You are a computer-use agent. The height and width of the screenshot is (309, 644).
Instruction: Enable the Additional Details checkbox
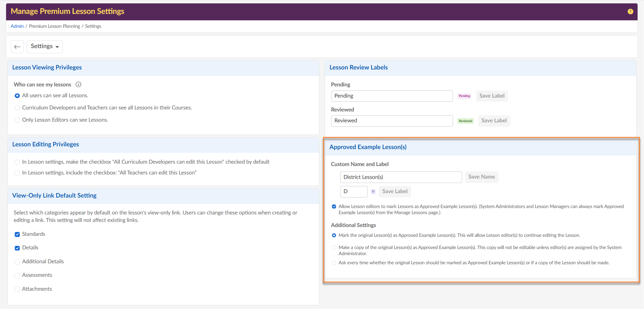[x=17, y=262]
